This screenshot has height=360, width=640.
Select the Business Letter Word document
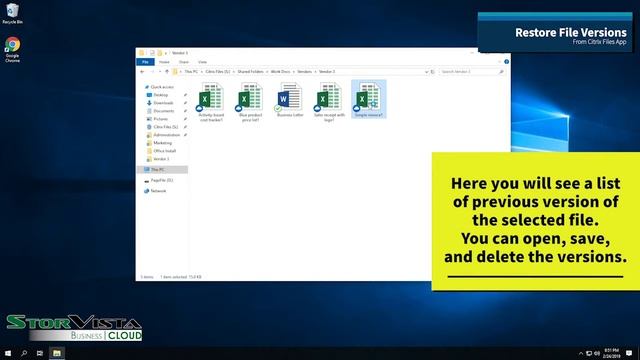click(x=290, y=100)
